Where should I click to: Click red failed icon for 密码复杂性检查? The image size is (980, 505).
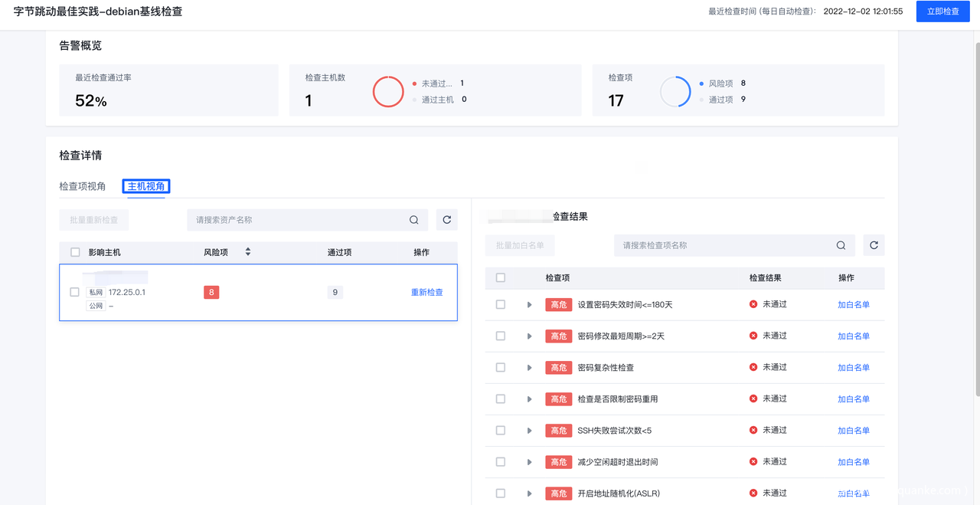pyautogui.click(x=753, y=367)
